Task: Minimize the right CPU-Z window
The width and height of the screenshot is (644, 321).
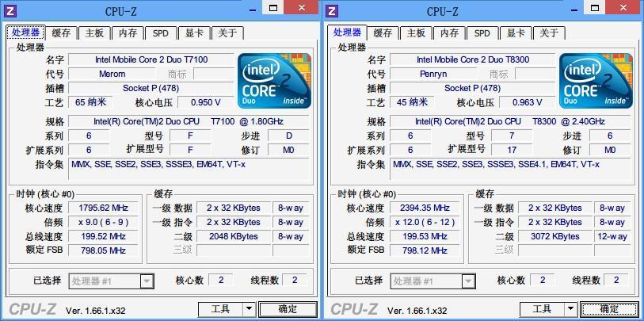Action: pyautogui.click(x=576, y=8)
